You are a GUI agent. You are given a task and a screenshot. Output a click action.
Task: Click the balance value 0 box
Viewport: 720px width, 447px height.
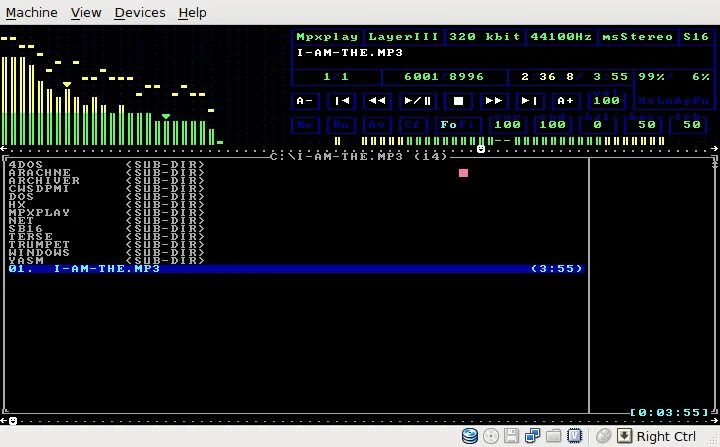(597, 124)
